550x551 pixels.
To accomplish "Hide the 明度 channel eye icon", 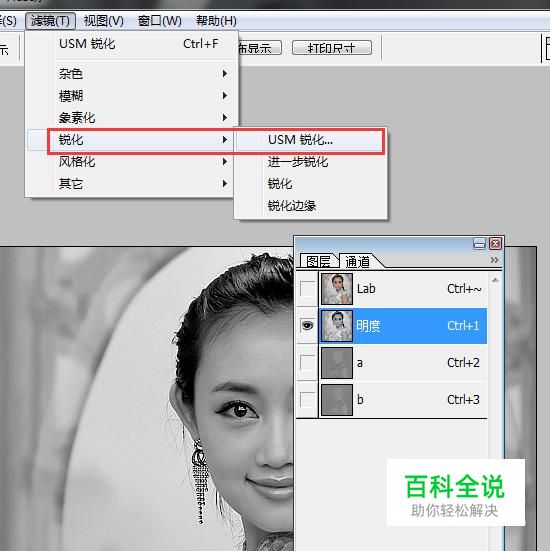I will pyautogui.click(x=308, y=326).
